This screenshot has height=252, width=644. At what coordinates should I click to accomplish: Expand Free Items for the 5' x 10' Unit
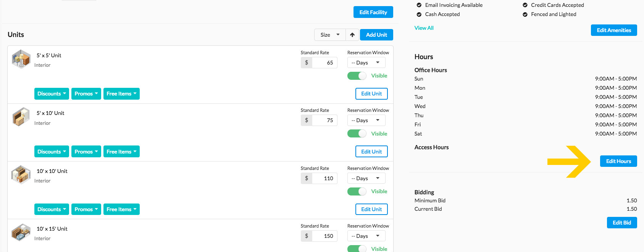pyautogui.click(x=121, y=152)
